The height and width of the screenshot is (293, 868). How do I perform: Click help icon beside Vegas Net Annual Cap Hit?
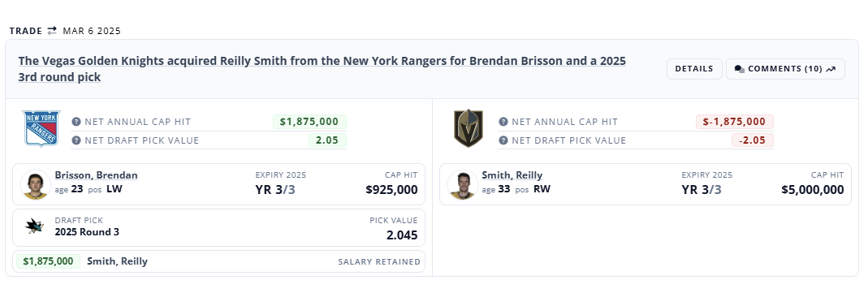click(x=503, y=122)
